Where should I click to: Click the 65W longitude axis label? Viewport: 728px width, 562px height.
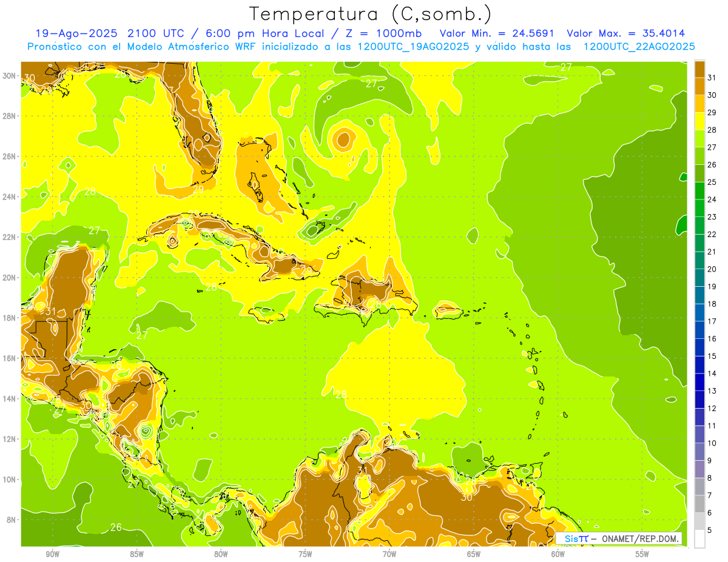click(474, 554)
